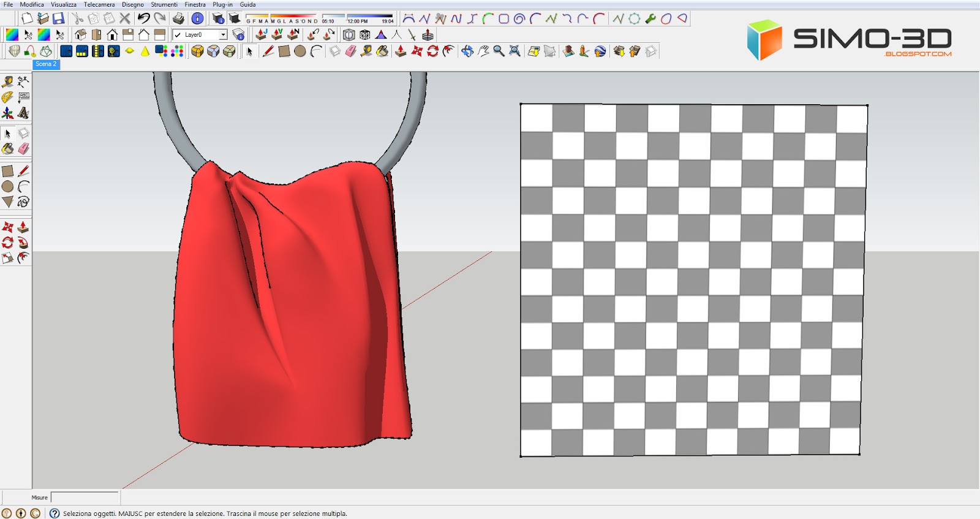Select the Axes tool in side toolbar
This screenshot has width=980, height=519.
click(7, 113)
